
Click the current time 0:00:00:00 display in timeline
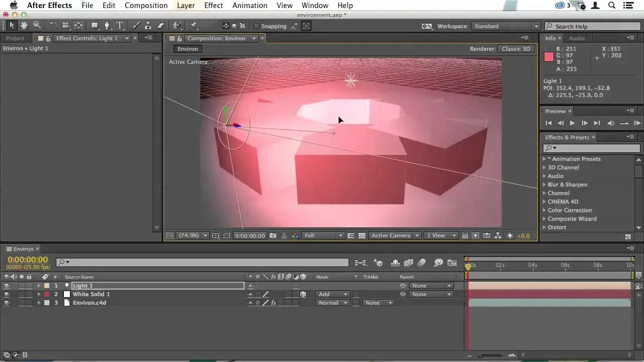click(28, 260)
